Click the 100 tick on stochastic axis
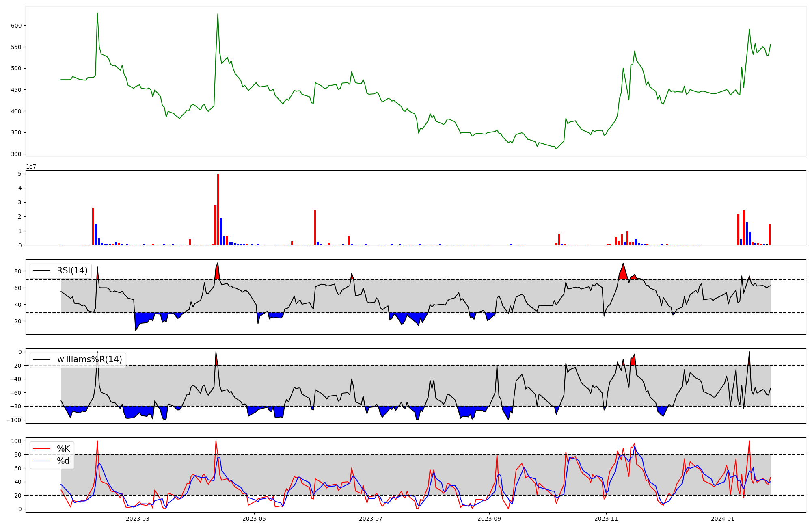Screen dimensions: 812x528 point(17,441)
